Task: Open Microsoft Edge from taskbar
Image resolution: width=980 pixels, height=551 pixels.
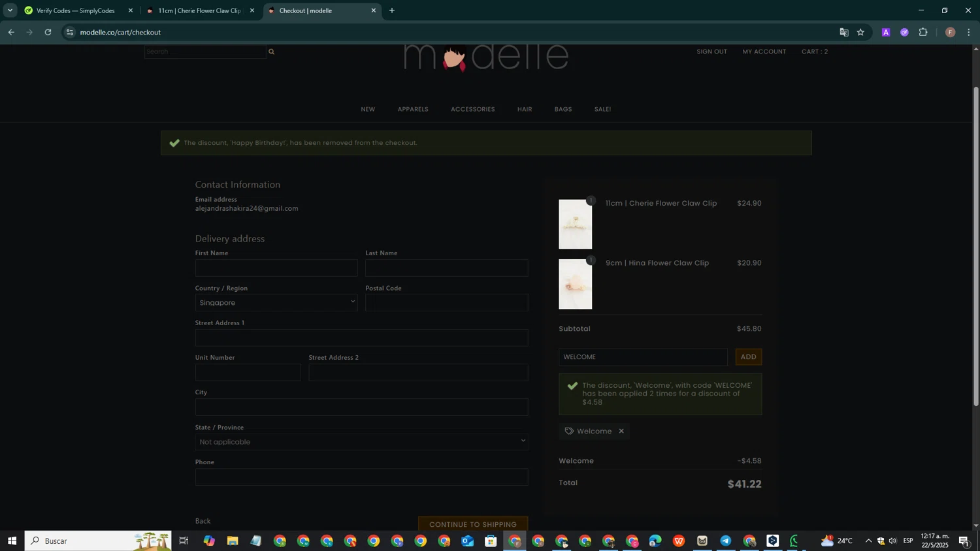Action: tap(655, 541)
